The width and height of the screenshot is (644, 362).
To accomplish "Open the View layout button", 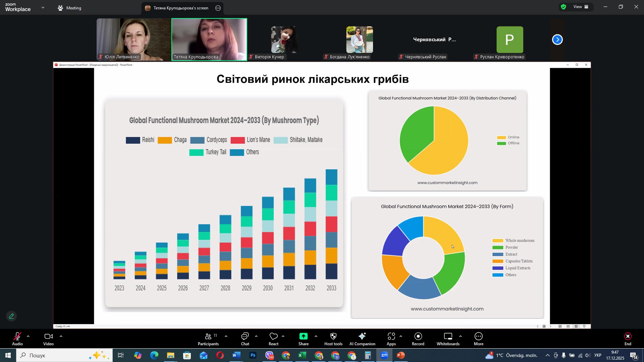I will 581,7.
